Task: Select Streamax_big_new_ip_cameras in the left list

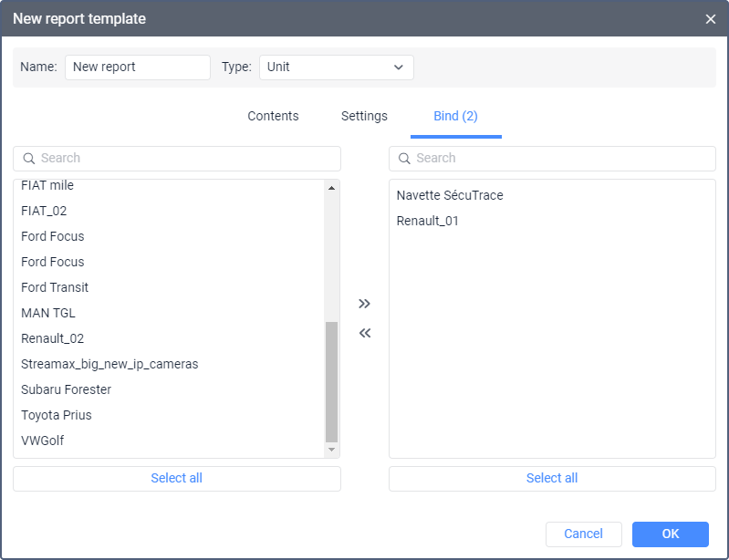Action: (x=109, y=364)
